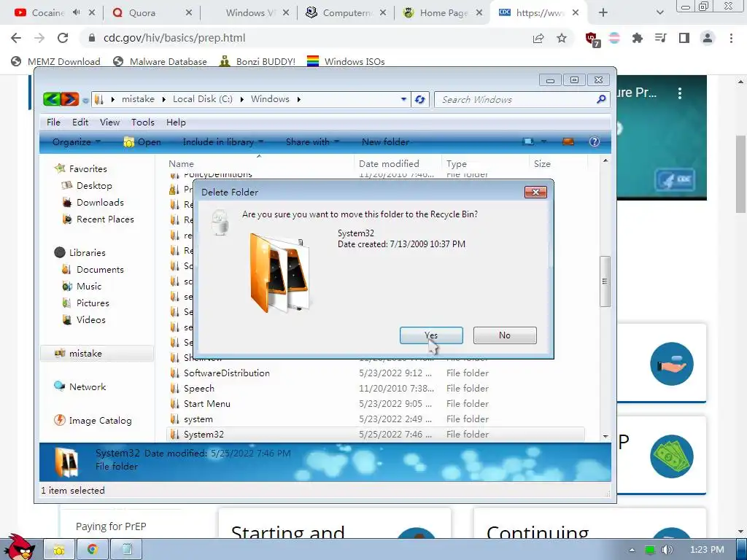Toggle the Chrome side panel icon
The height and width of the screenshot is (560, 747).
(x=684, y=38)
